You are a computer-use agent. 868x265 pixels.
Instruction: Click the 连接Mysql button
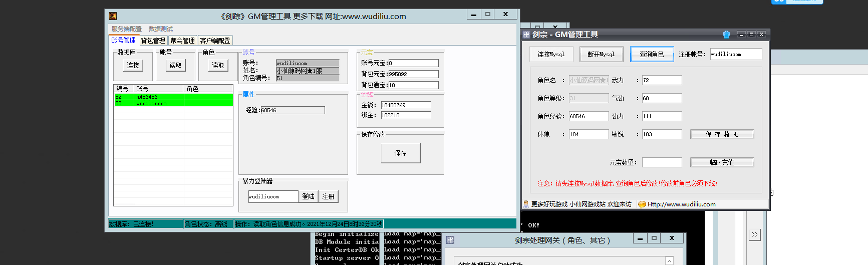(x=551, y=54)
